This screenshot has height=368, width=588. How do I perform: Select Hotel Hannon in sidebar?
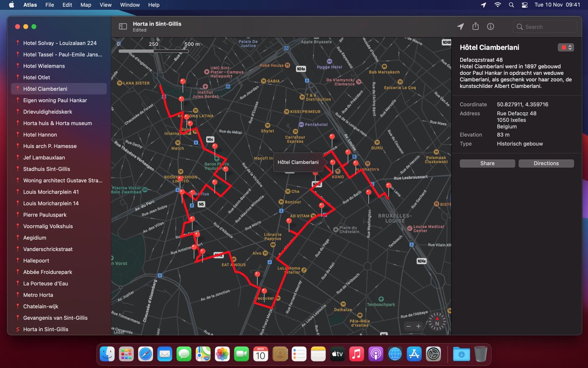click(59, 134)
